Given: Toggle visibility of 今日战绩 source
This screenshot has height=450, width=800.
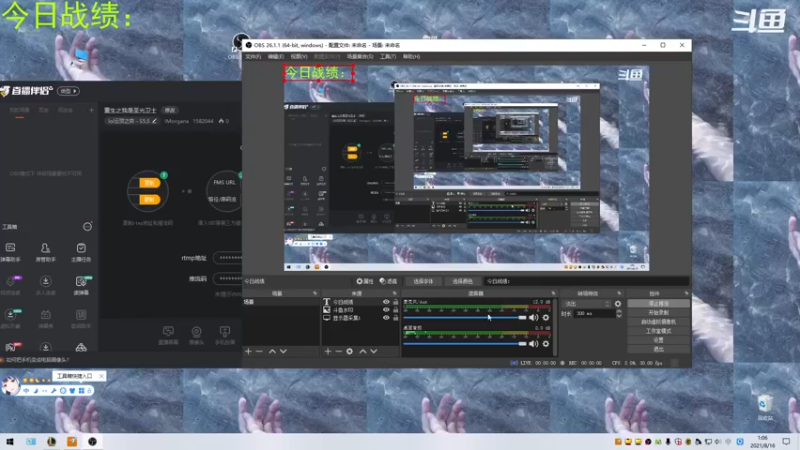Looking at the screenshot, I should (x=386, y=302).
